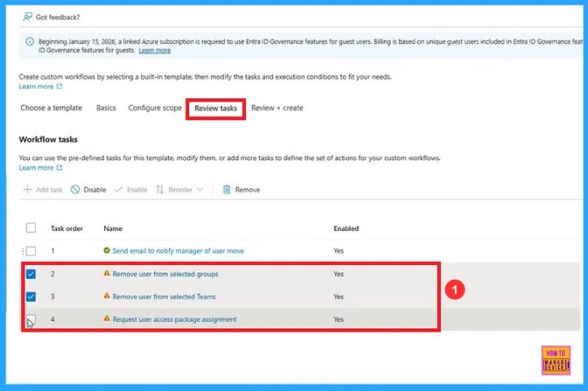
Task: Click the Enable button label
Action: tap(137, 190)
